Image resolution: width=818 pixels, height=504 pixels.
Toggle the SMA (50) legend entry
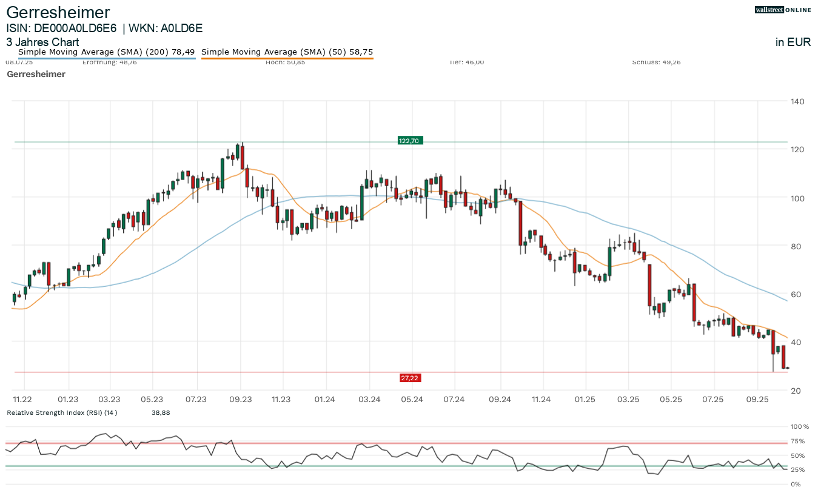click(x=287, y=52)
